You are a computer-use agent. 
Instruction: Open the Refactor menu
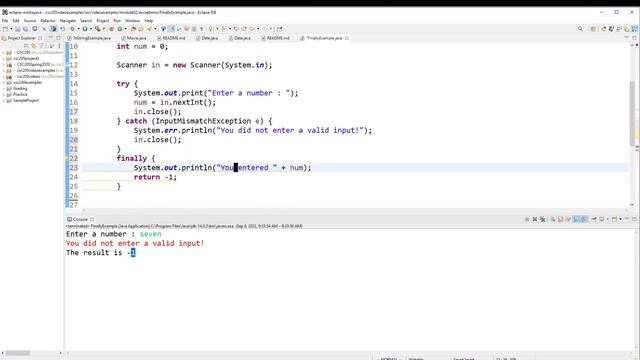[48, 20]
